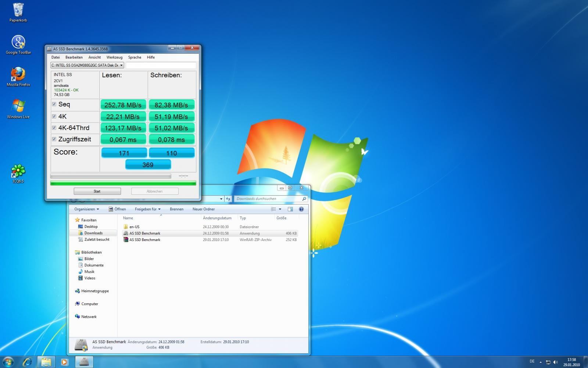Select Heimnetzgruppe in the navigation pane
Screen dimensions: 588x368
coord(95,291)
